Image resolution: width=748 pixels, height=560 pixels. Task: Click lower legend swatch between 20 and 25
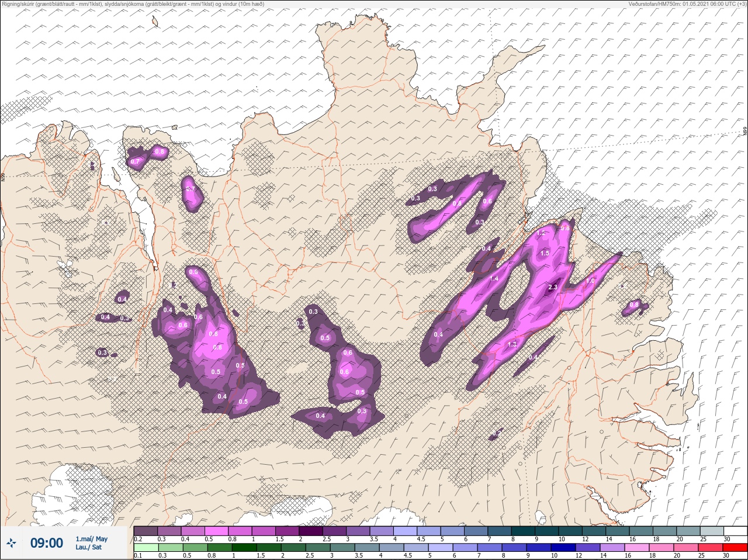click(687, 547)
